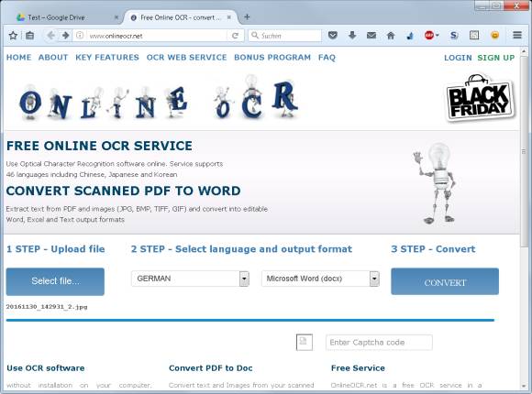
Task: Click the 1 STEP - Upload file heading
Action: (x=56, y=249)
